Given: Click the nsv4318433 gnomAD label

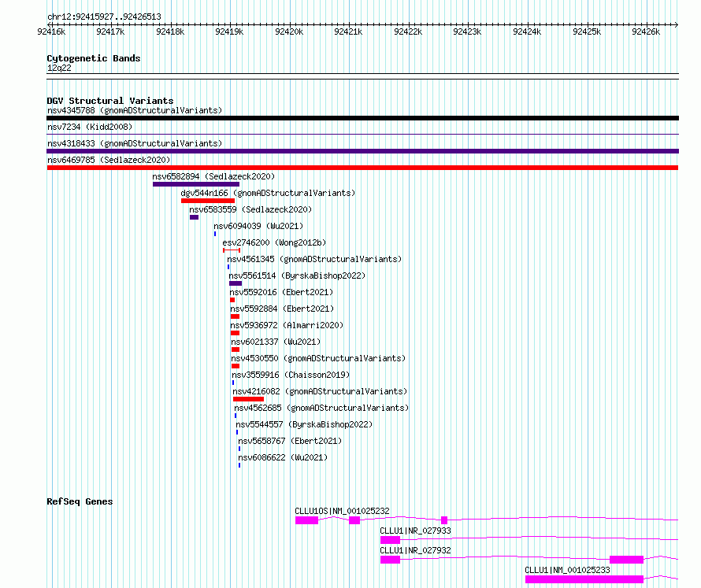Looking at the screenshot, I should [x=135, y=143].
